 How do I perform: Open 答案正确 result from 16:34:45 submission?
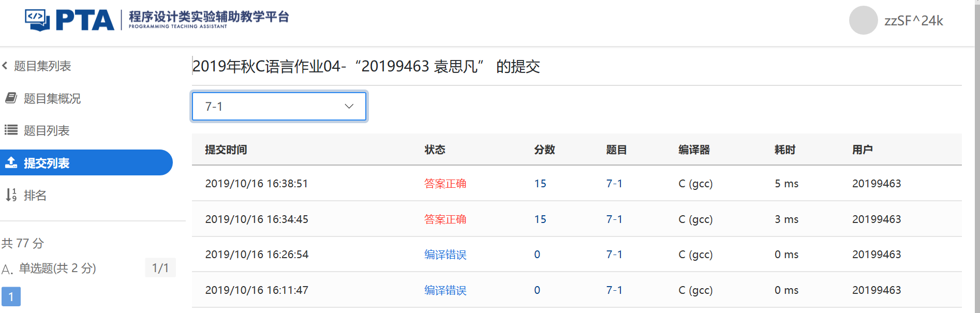(x=445, y=219)
